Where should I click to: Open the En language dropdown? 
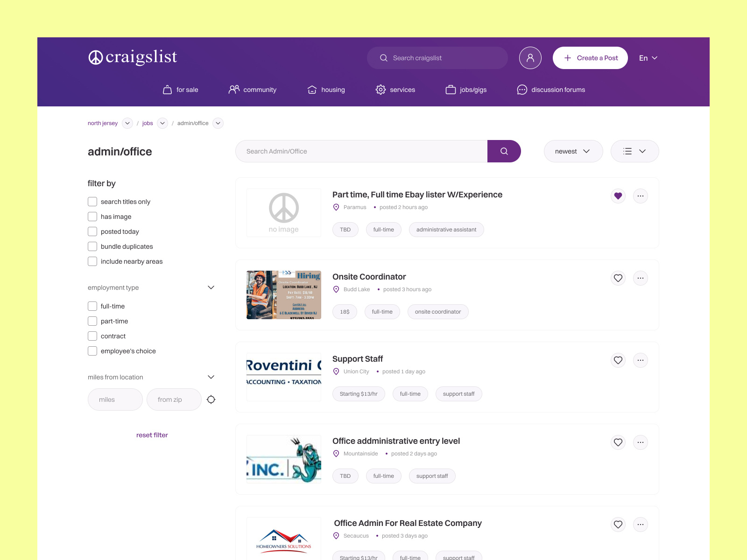click(x=648, y=58)
